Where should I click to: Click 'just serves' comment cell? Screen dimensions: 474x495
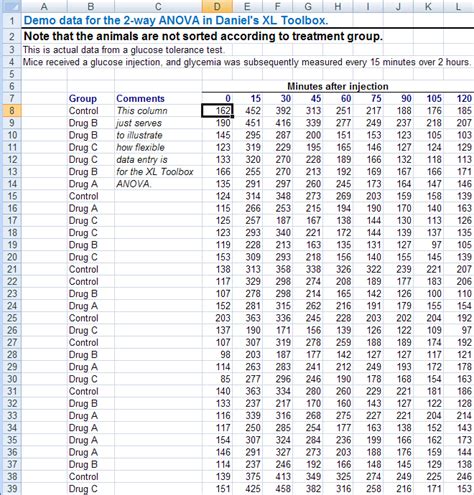(139, 123)
